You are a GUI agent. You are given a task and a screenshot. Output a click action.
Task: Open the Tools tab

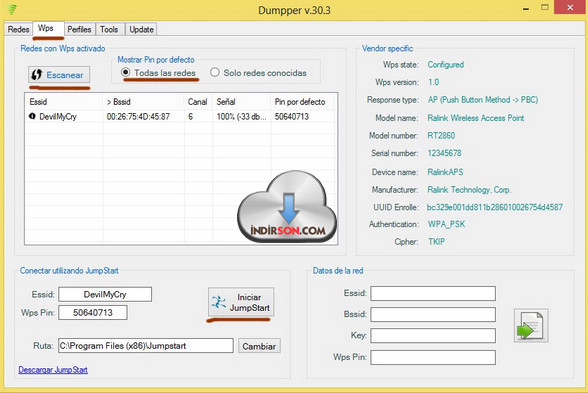tap(109, 29)
